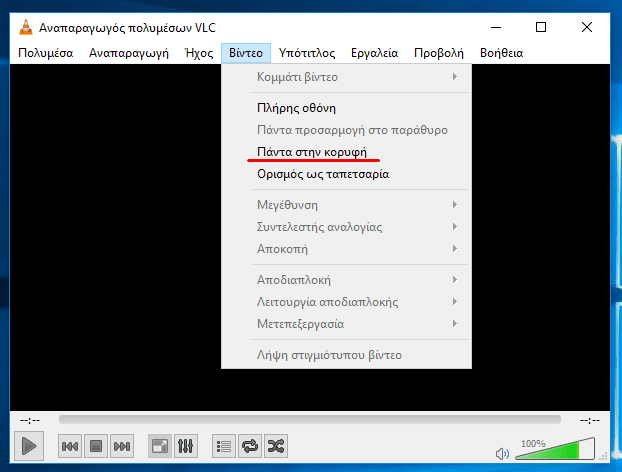Image resolution: width=622 pixels, height=472 pixels.
Task: Close the Βίντεο menu by clicking it
Action: point(246,53)
